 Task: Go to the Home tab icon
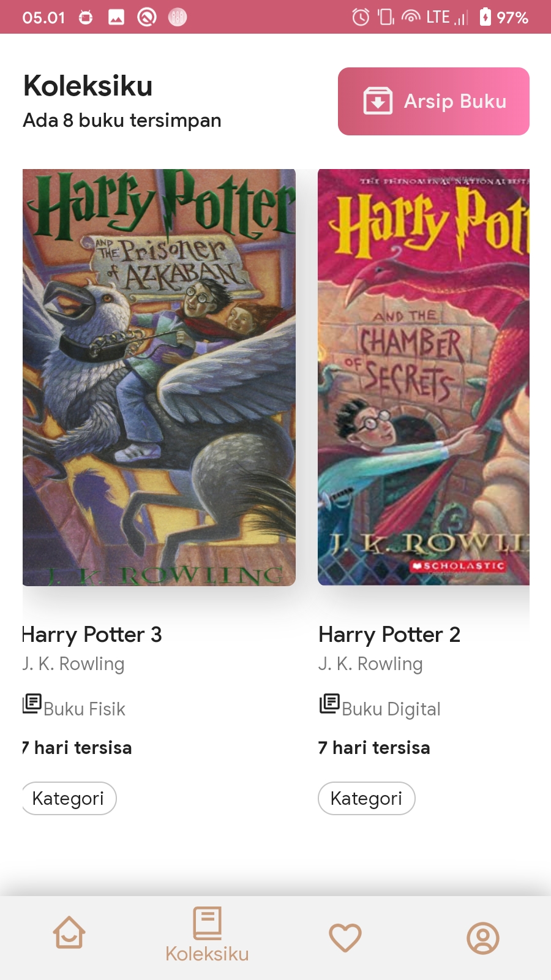[69, 933]
